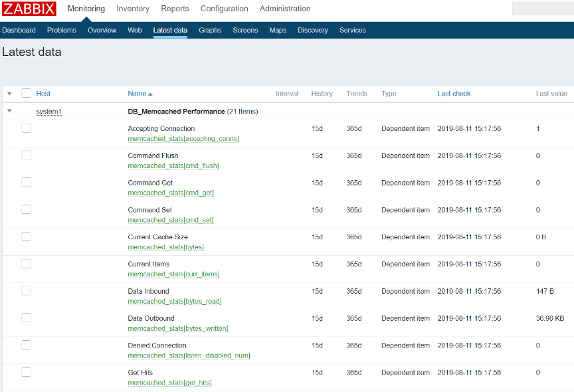This screenshot has width=574, height=392.
Task: Open the Maps tab
Action: point(278,30)
